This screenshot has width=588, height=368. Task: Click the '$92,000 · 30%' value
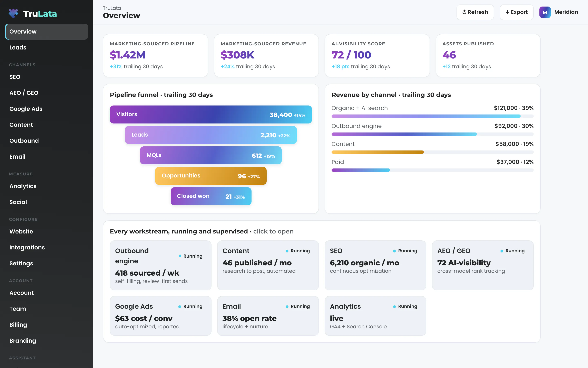click(x=514, y=126)
